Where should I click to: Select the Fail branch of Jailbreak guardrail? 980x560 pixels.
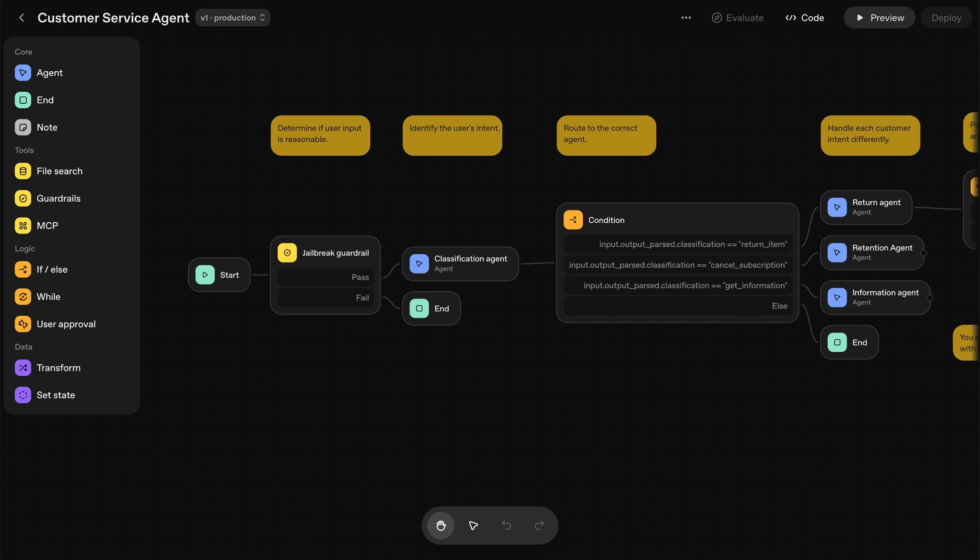(326, 297)
